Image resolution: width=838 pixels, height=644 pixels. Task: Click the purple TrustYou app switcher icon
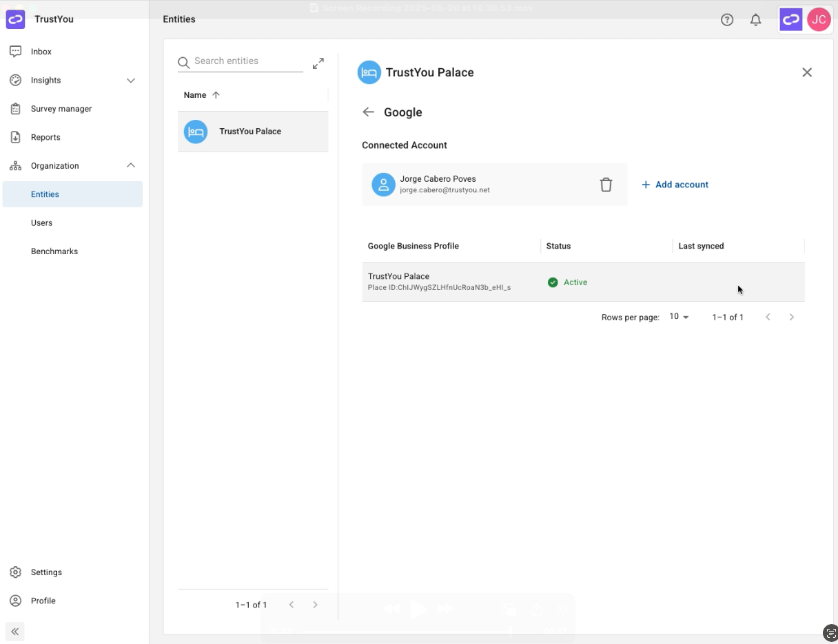(791, 19)
